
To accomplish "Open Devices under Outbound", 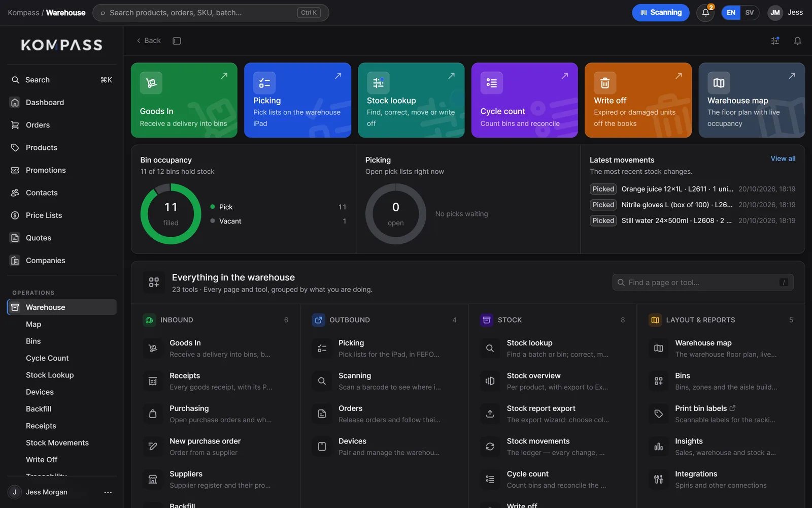I will (x=384, y=447).
